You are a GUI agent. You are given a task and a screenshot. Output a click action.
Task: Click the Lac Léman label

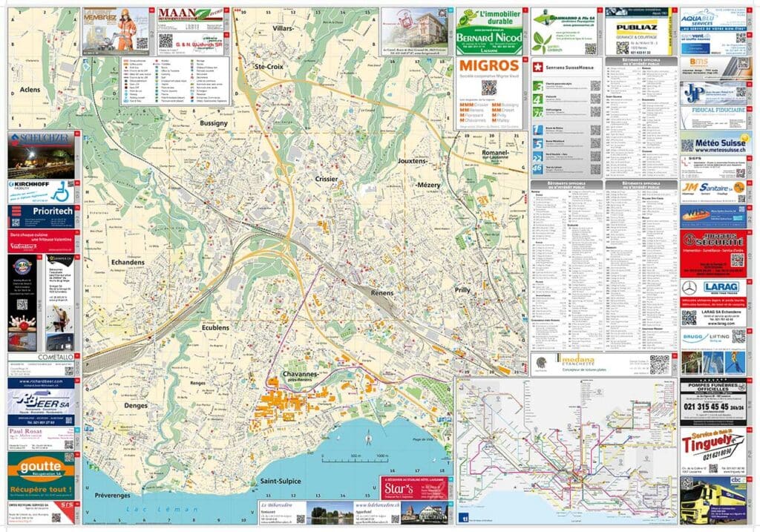coord(162,510)
